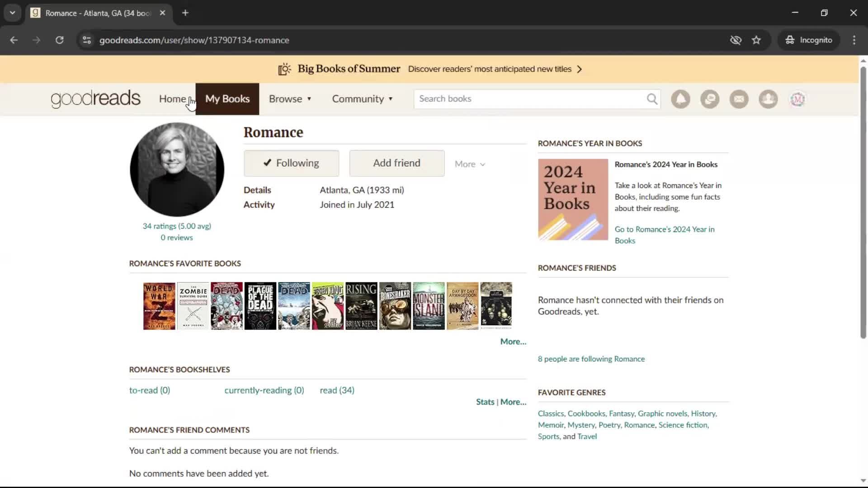Go back with browser back arrow
868x488 pixels.
pos(14,40)
